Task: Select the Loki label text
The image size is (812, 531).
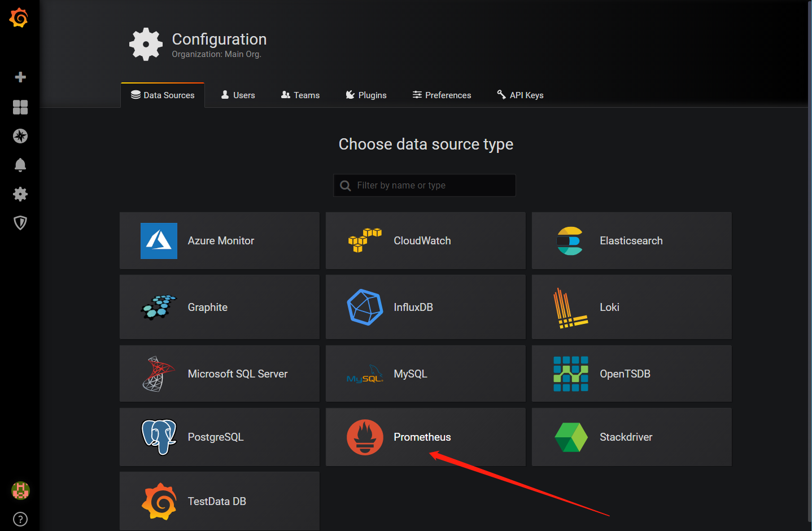Action: (609, 308)
